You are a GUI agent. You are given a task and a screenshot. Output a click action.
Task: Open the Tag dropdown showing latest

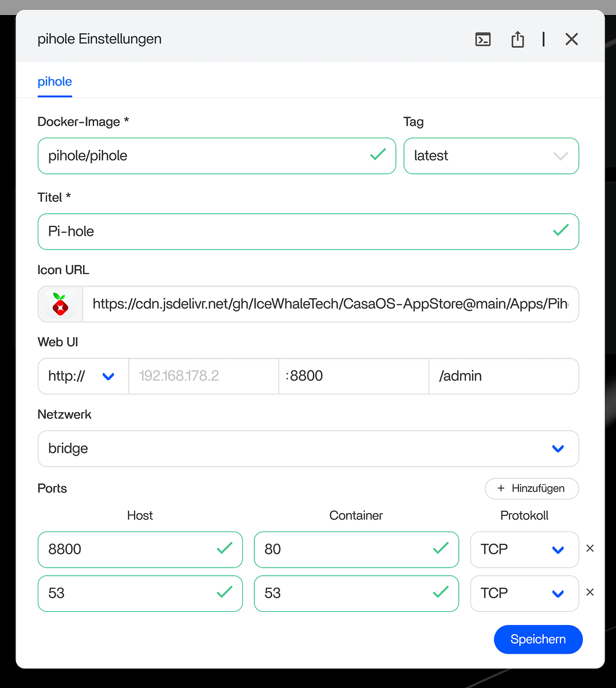click(491, 156)
